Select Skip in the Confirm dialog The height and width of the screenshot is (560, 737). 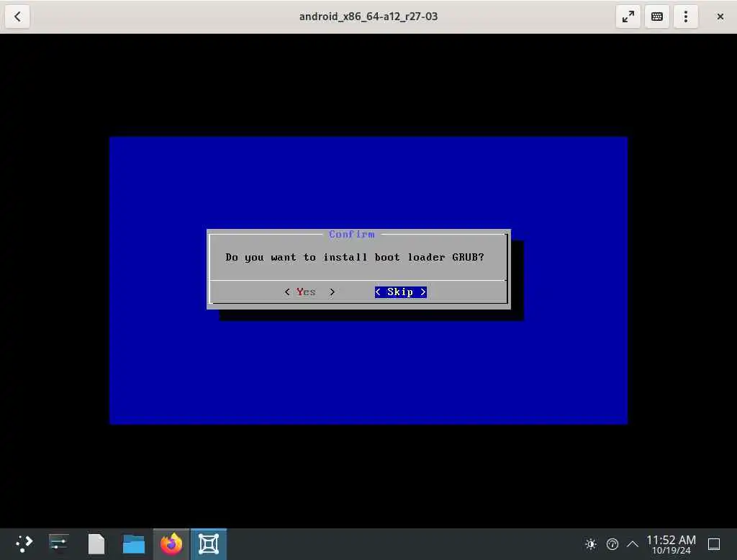click(400, 292)
